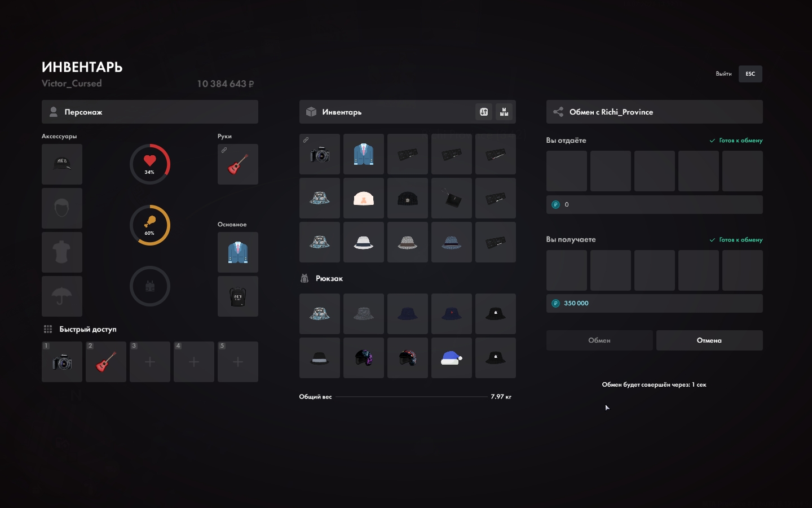The width and height of the screenshot is (812, 508).
Task: Click the money field under Вы отдаёте
Action: point(654,204)
